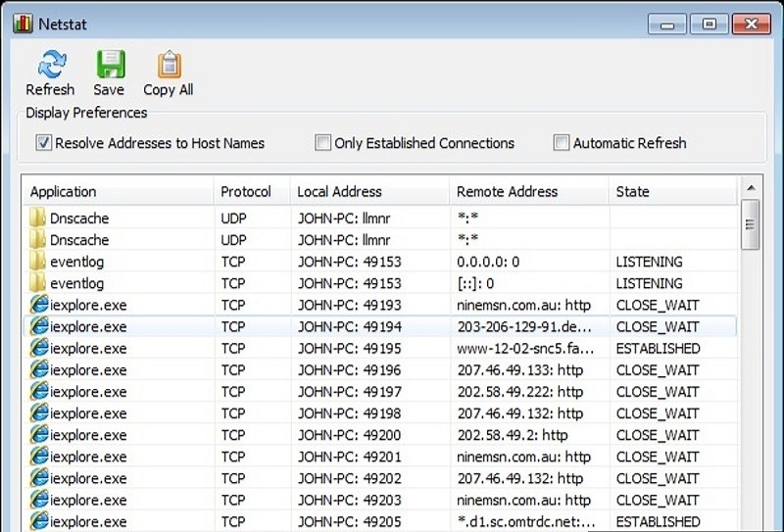Viewport: 784px width, 532px height.
Task: Click remote address 202.58.49.222: http
Action: pos(520,392)
